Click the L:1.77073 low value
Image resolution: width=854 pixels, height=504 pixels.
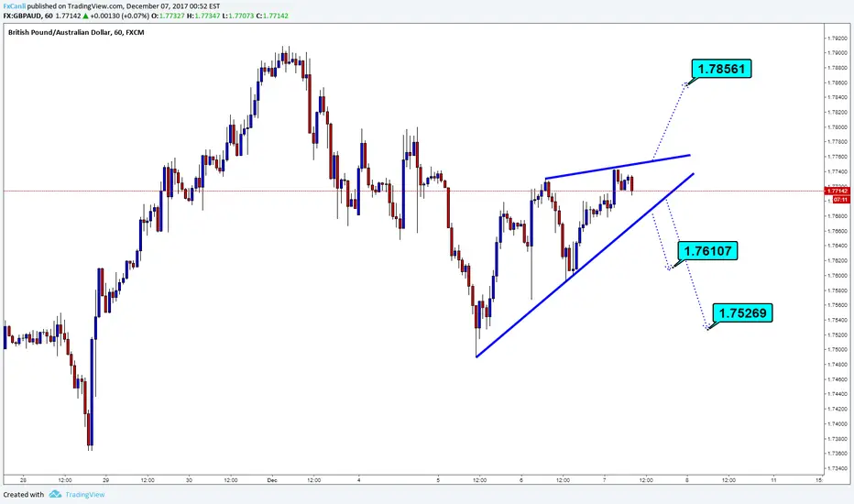(238, 16)
